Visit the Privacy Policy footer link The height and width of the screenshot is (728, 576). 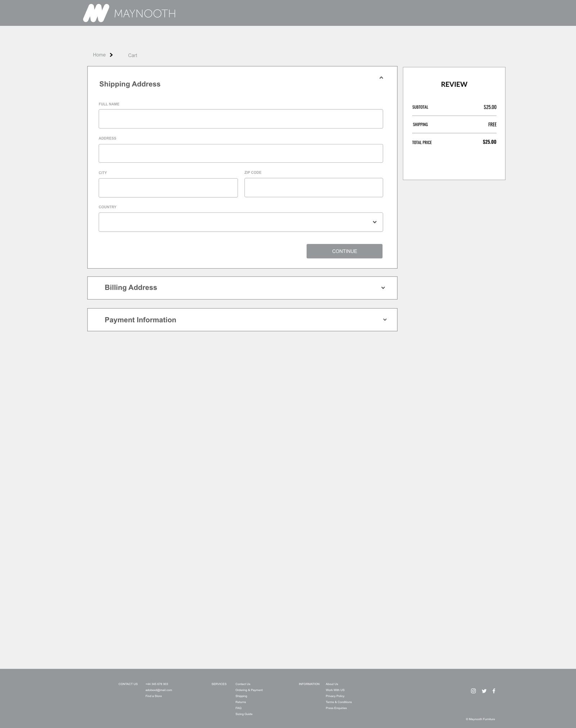click(335, 696)
